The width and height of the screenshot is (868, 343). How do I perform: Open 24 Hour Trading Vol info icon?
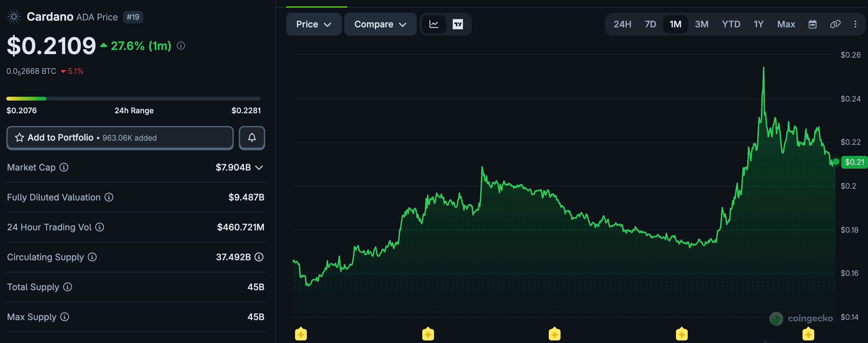tap(100, 227)
